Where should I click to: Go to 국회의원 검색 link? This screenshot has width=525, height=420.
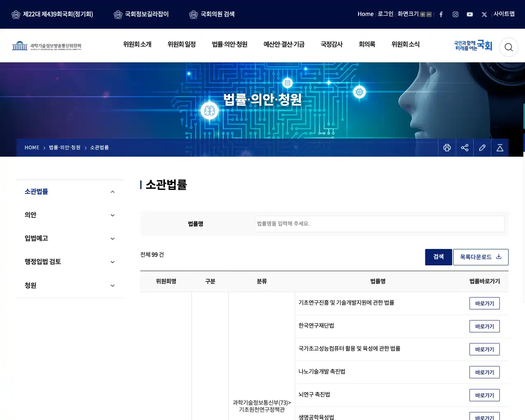212,14
